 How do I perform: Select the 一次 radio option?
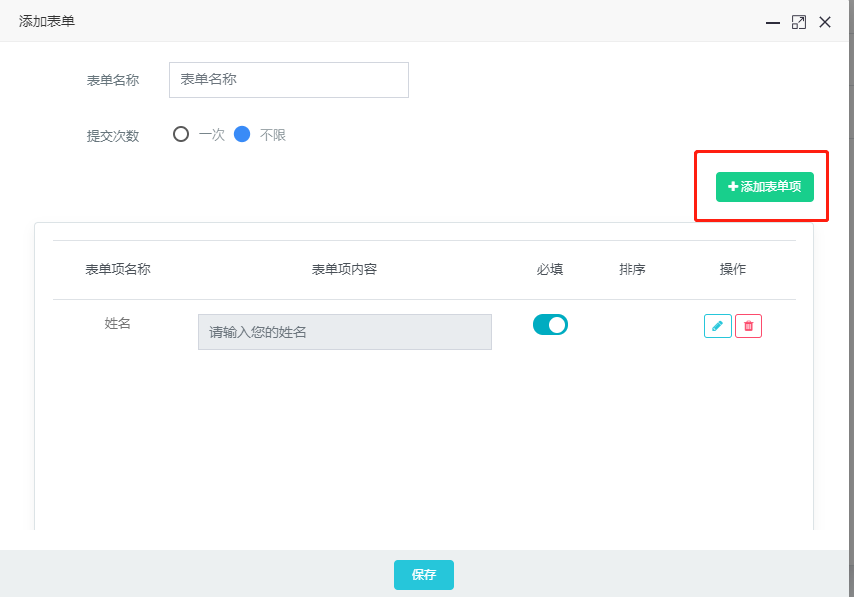point(181,134)
